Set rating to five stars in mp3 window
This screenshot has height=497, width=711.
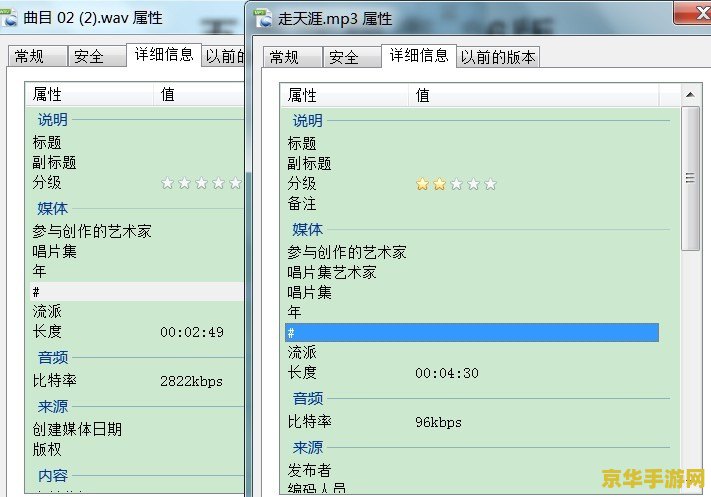490,184
